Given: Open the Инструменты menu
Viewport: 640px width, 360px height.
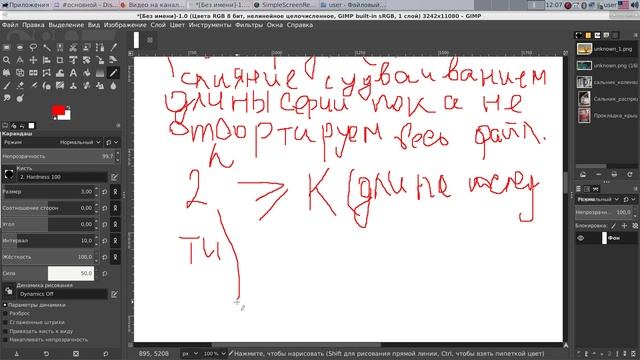Looking at the screenshot, I should 210,25.
